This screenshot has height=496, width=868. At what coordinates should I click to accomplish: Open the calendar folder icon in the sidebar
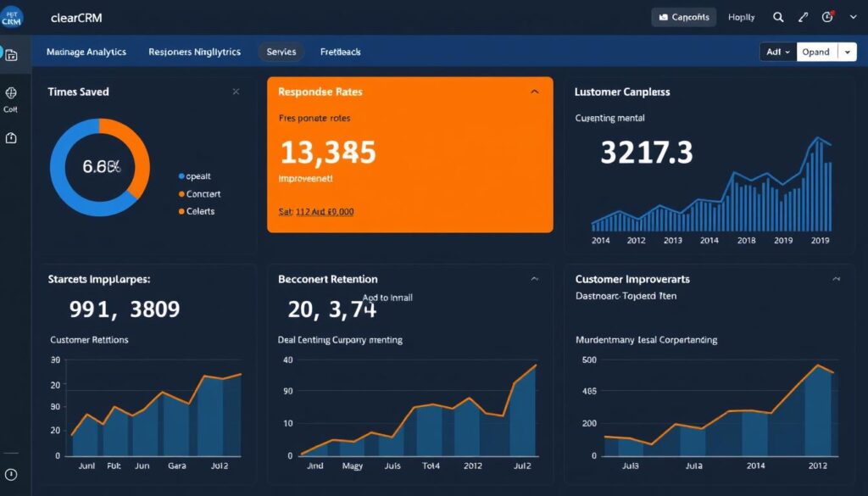[11, 56]
